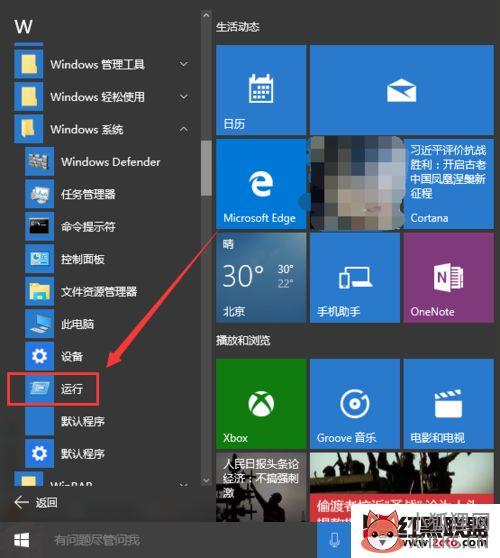Click the W letter section header

(23, 27)
